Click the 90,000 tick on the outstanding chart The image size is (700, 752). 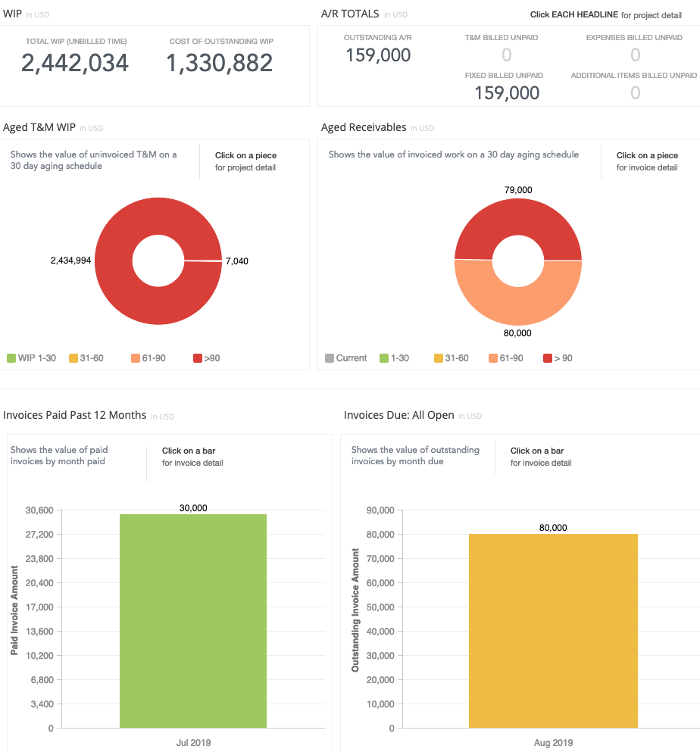380,510
